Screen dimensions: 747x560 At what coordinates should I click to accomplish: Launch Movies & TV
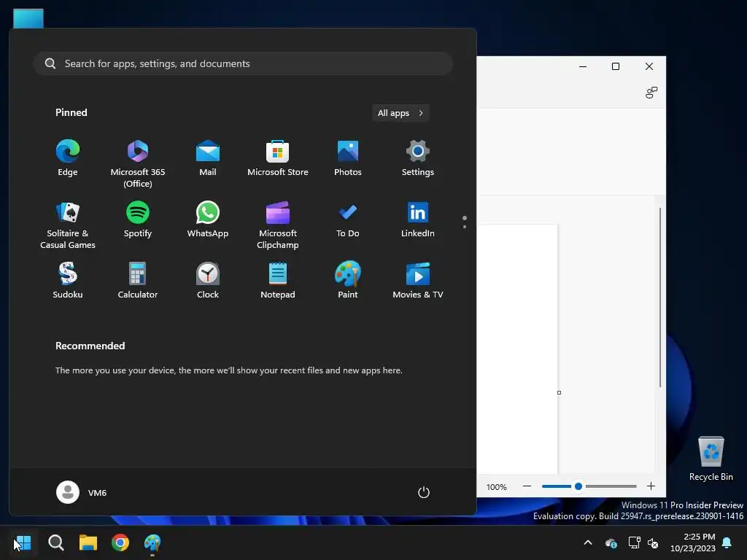click(418, 281)
